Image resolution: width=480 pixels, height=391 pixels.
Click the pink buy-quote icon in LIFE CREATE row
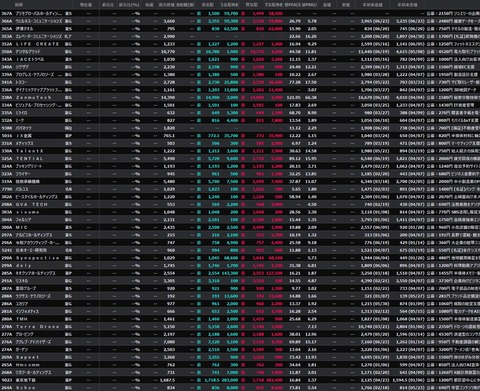(243, 44)
